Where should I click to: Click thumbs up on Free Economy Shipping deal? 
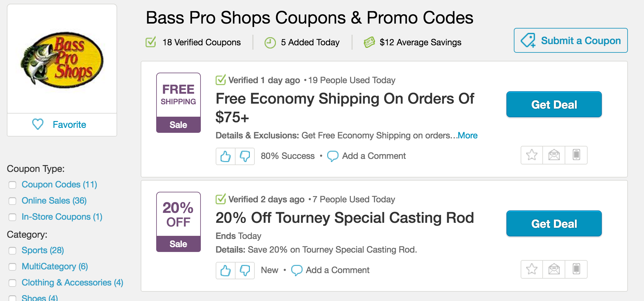click(226, 156)
